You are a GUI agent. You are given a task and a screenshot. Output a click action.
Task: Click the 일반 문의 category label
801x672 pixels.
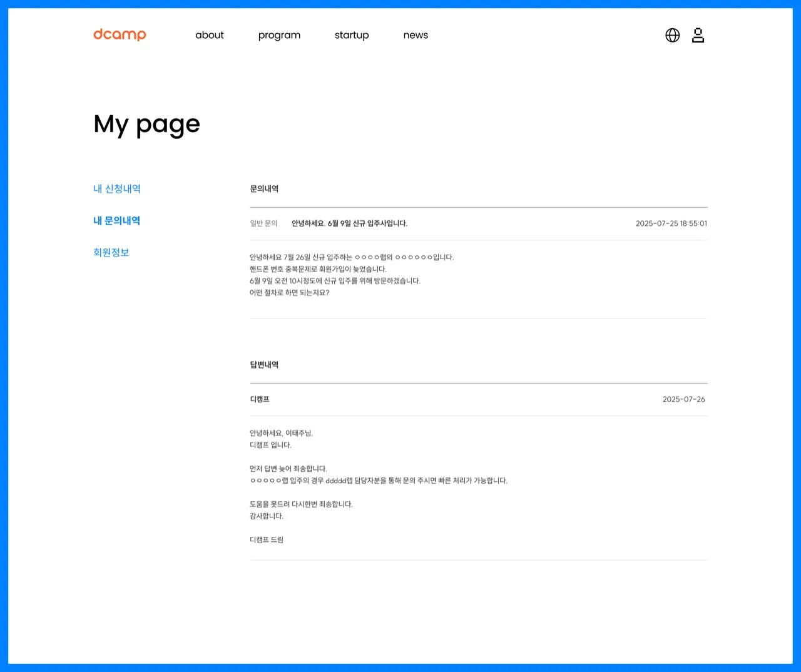pyautogui.click(x=263, y=223)
